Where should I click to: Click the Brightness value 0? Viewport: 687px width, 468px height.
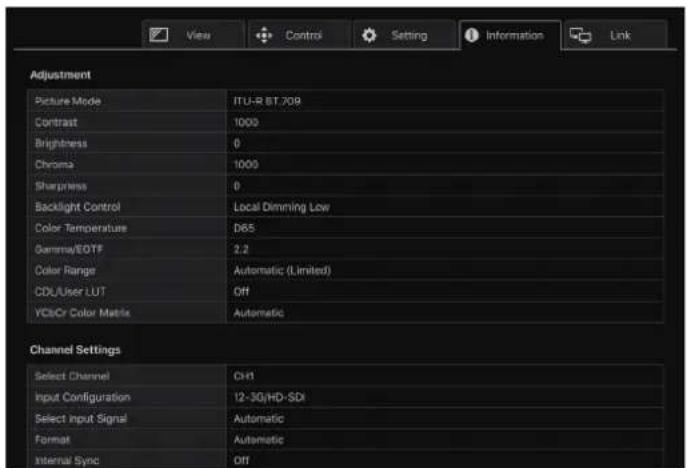237,143
